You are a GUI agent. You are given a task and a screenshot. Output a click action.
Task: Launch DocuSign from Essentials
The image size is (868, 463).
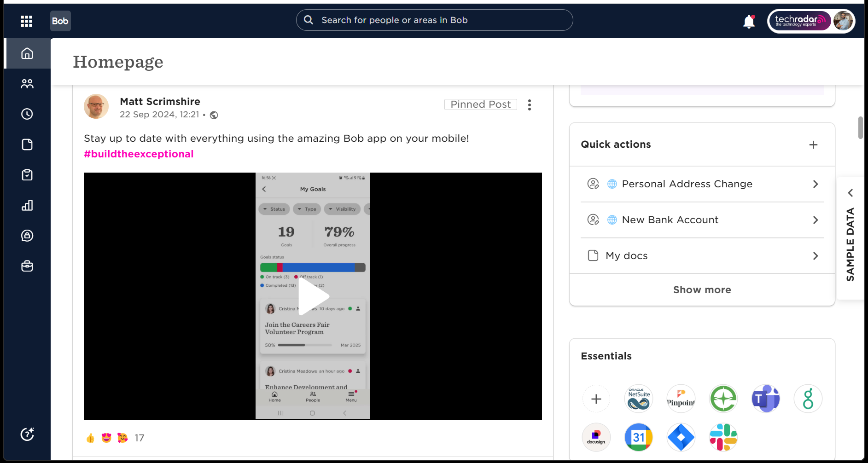(596, 437)
